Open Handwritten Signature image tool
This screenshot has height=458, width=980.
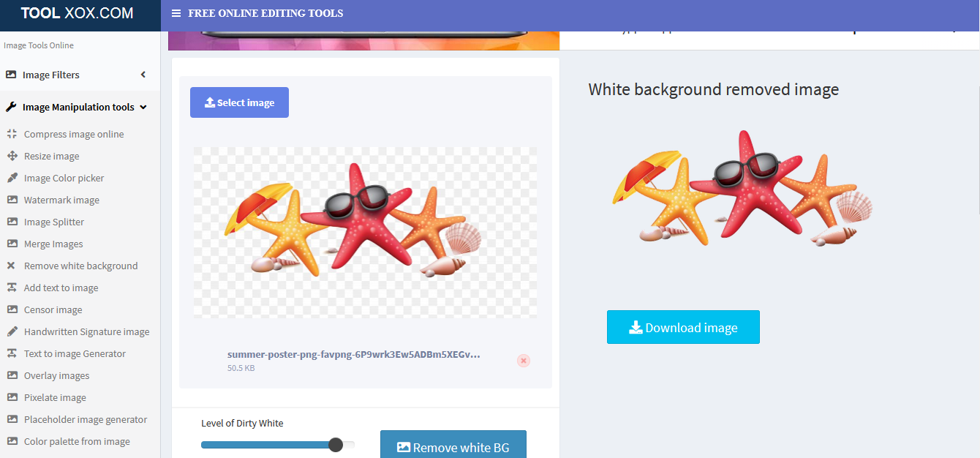tap(86, 331)
